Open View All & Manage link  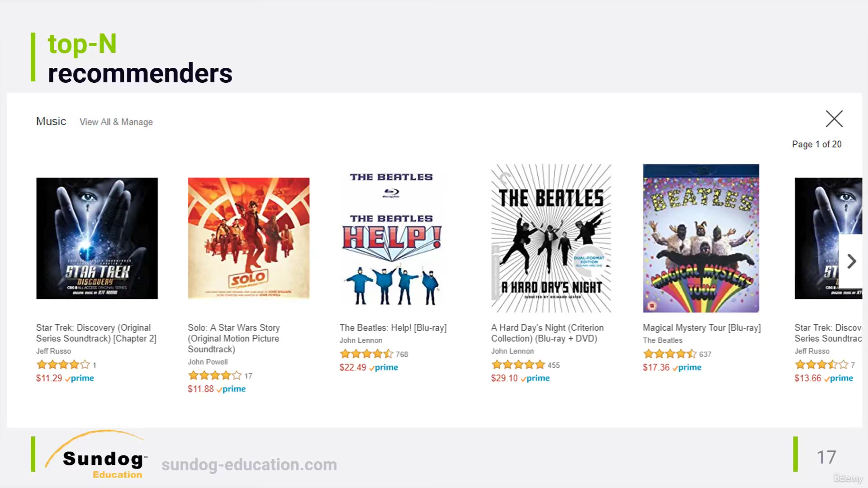116,122
